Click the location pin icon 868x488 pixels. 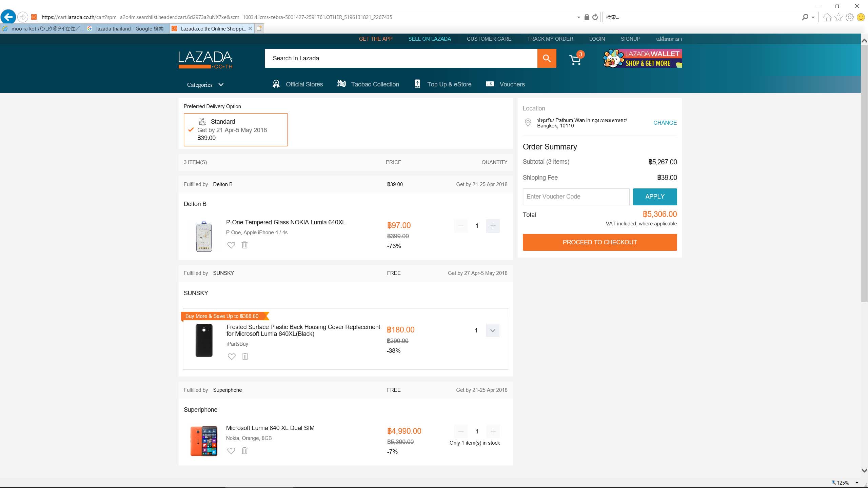pos(528,123)
